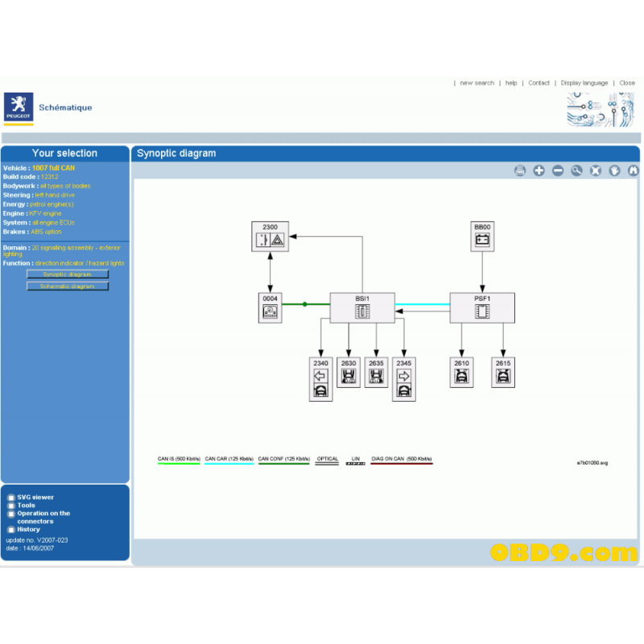644x644 pixels.
Task: Select the PSF1 fuse box symbol
Action: coord(481,307)
